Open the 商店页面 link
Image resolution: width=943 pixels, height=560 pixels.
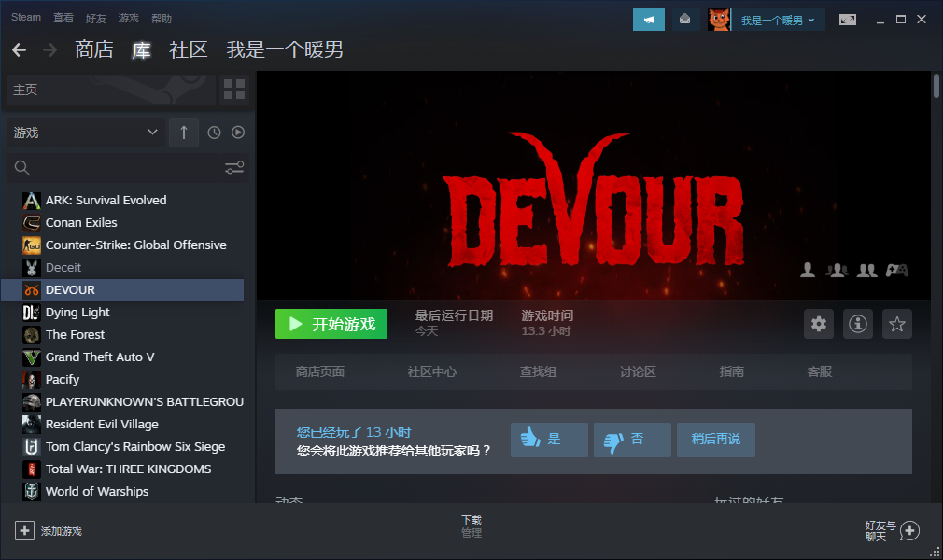[320, 371]
